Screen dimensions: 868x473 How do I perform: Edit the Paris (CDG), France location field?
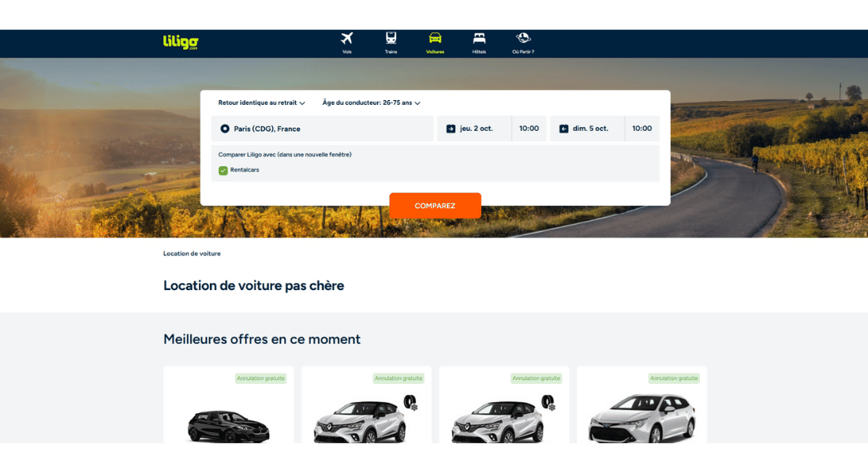click(x=324, y=128)
